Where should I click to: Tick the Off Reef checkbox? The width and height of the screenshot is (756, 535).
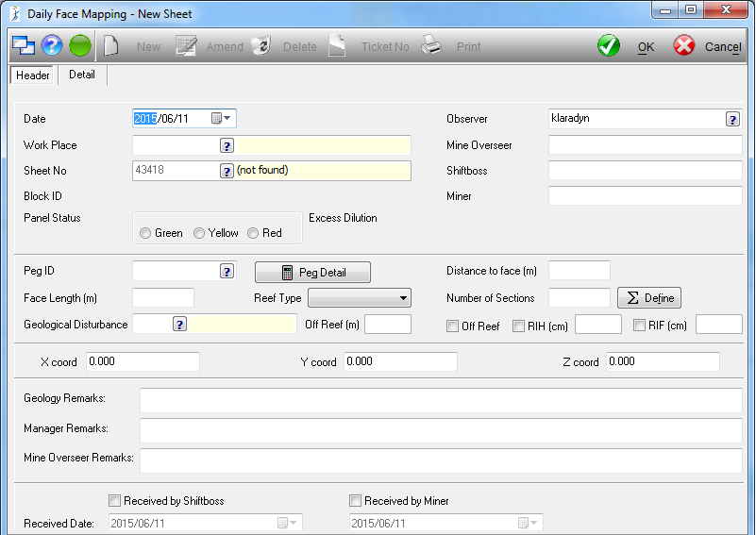pyautogui.click(x=453, y=326)
